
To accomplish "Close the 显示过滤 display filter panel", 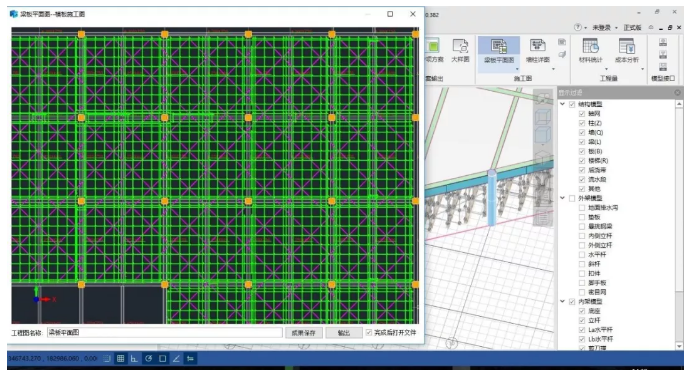I will point(677,92).
